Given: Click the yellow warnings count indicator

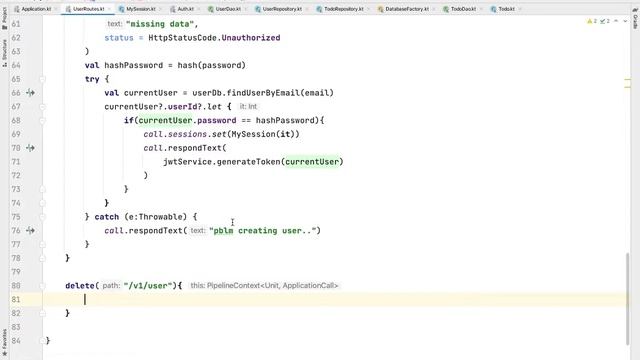Looking at the screenshot, I should [592, 21].
